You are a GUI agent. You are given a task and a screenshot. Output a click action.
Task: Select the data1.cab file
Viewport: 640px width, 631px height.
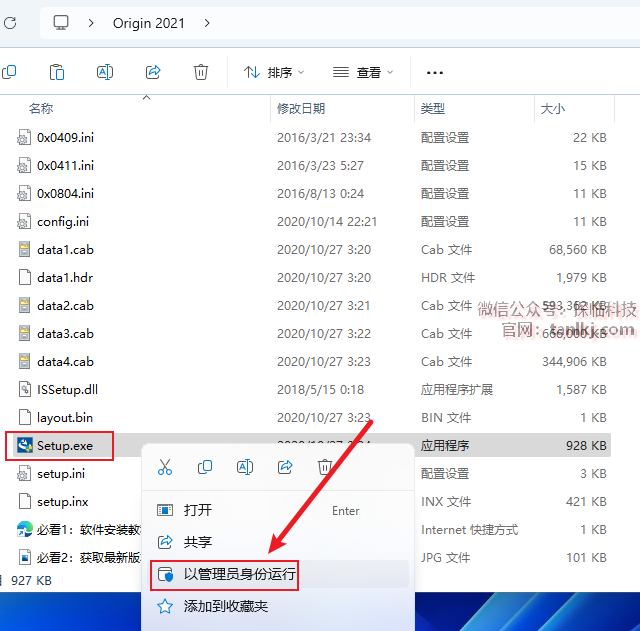(65, 249)
